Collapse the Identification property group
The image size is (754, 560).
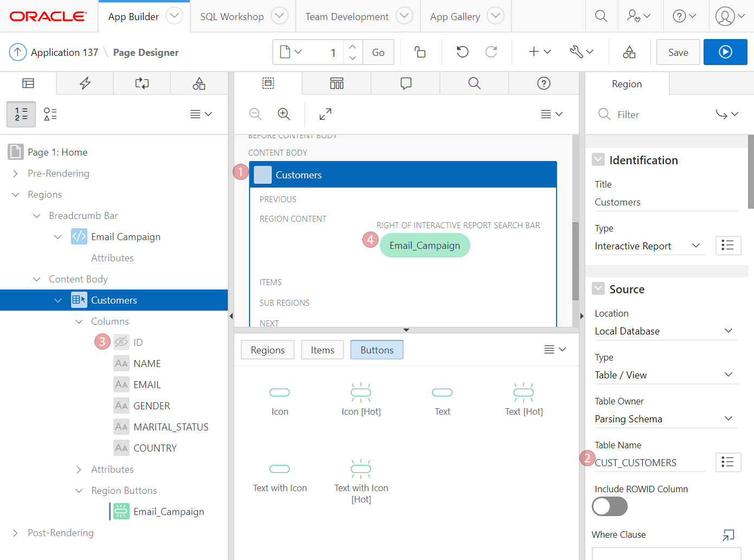point(598,160)
